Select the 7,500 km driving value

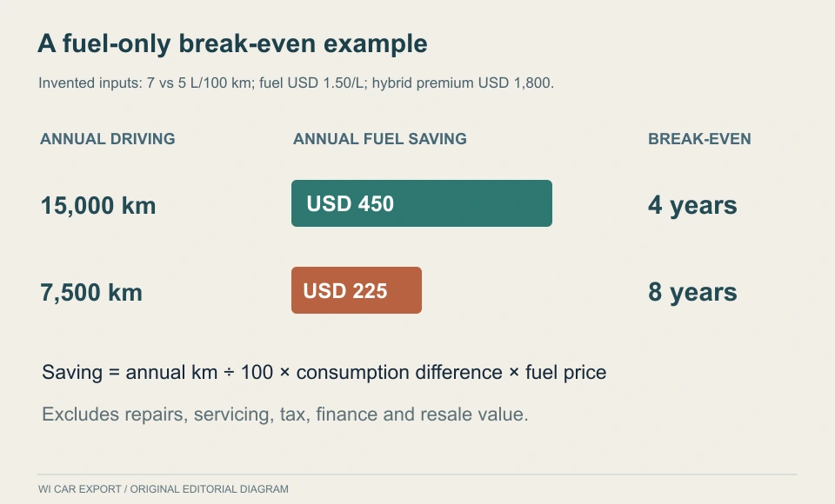[91, 292]
